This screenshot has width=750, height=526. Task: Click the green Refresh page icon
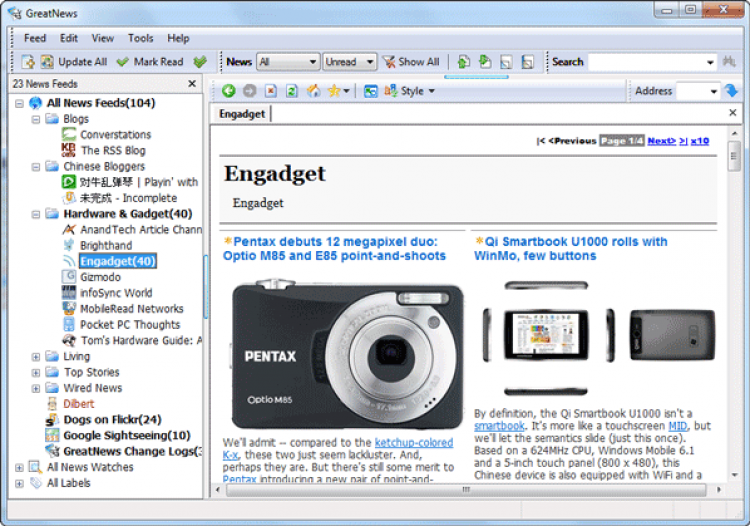(292, 90)
